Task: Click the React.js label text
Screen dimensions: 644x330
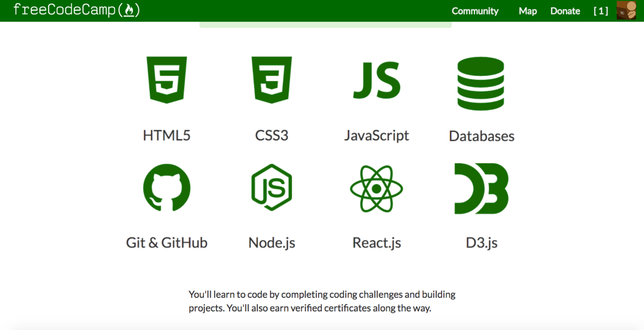Action: pos(376,242)
